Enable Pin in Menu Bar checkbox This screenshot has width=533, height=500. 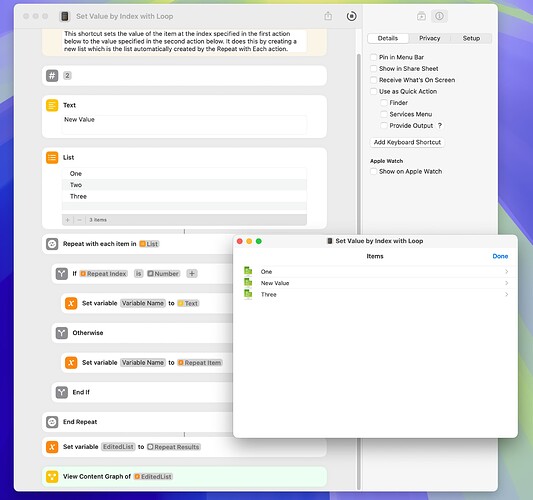point(373,57)
